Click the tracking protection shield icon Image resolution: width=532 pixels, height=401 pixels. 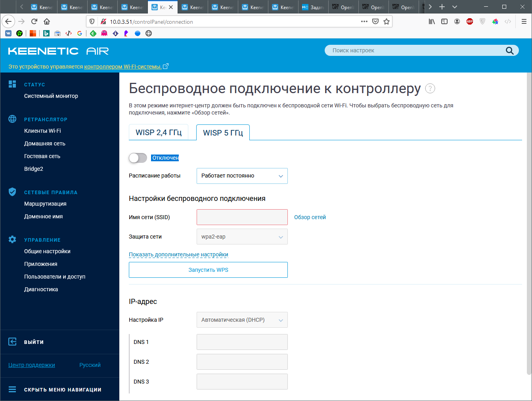tap(92, 21)
